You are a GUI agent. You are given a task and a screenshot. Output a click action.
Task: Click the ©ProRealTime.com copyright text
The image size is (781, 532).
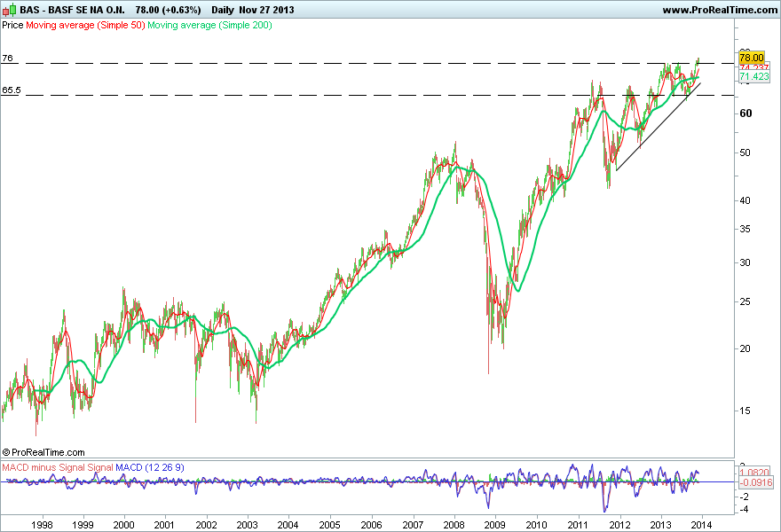point(43,452)
